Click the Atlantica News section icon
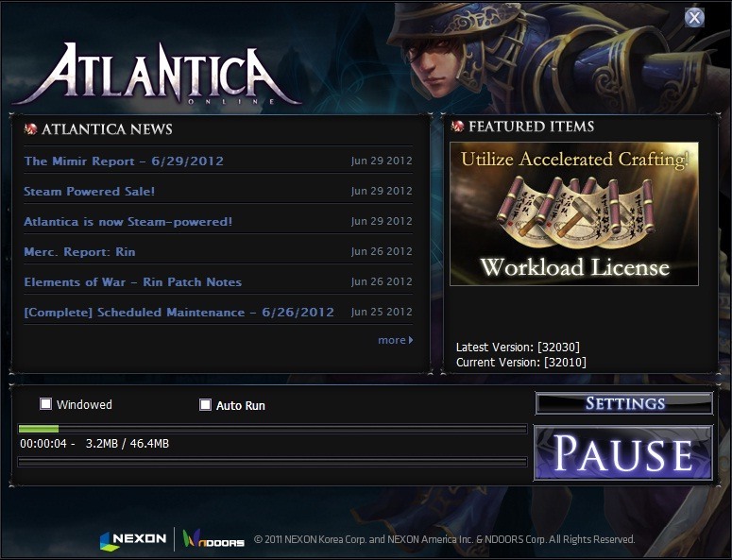This screenshot has width=732, height=560. (31, 129)
